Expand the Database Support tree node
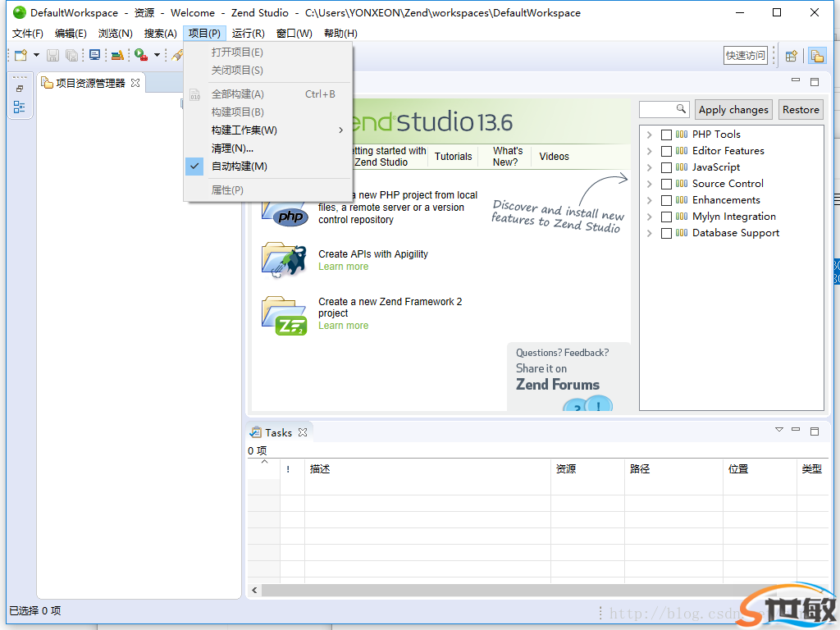Image resolution: width=840 pixels, height=630 pixels. [x=650, y=234]
